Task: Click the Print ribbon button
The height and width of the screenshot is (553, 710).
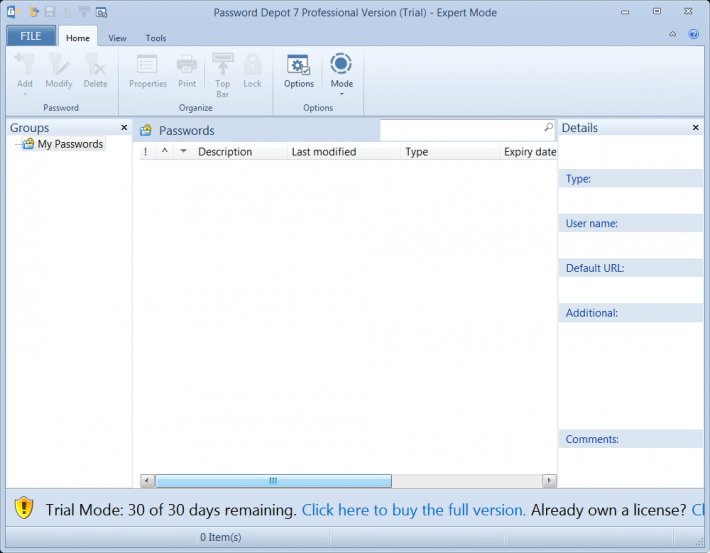Action: (187, 71)
